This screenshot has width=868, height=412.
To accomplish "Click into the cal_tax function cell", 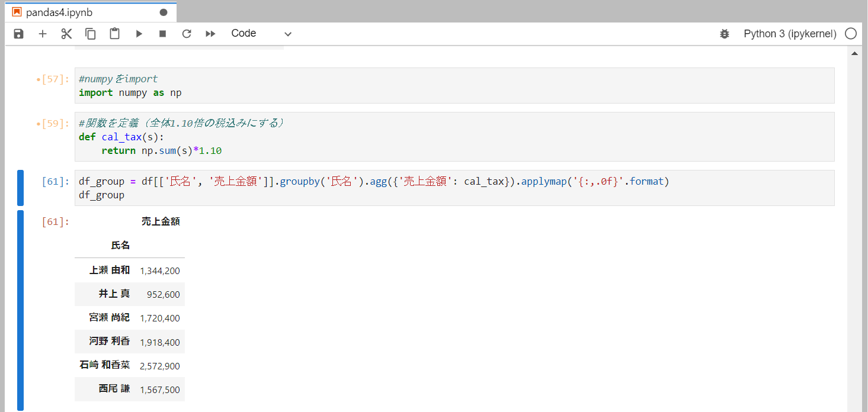I will tap(454, 137).
